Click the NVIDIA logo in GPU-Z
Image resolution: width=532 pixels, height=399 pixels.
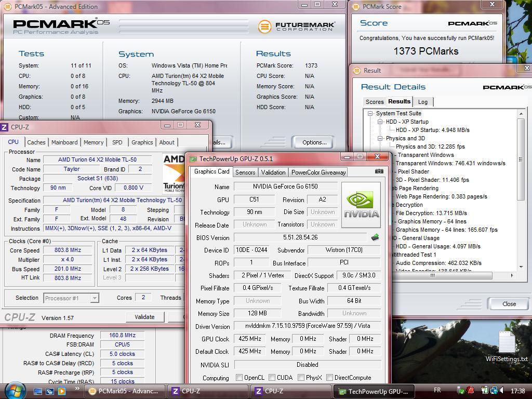coord(361,205)
